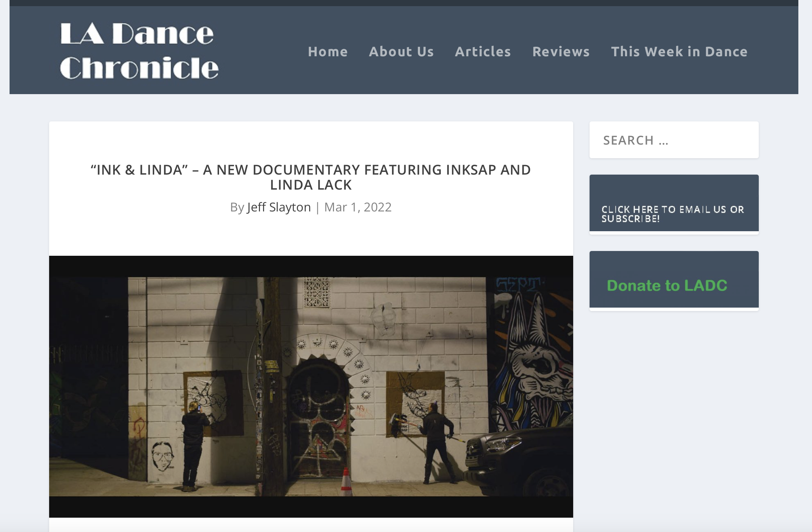The image size is (812, 532).
Task: Open This Week in Dance
Action: coord(679,51)
